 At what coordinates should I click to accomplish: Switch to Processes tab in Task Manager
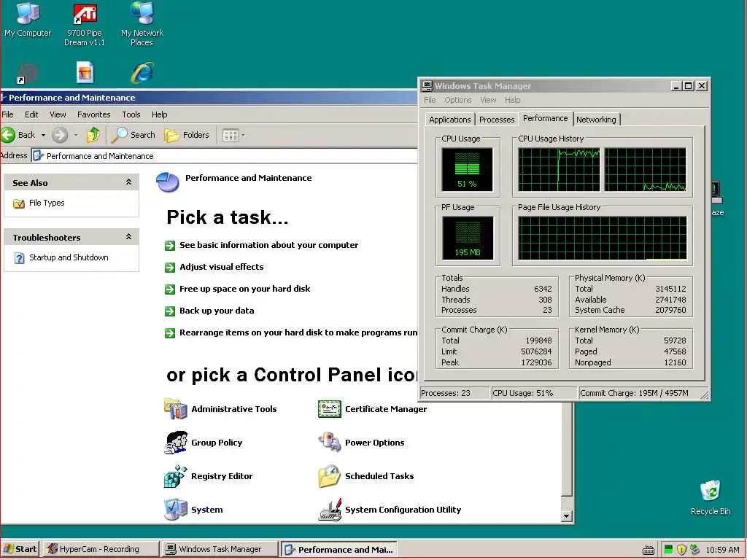tap(497, 120)
